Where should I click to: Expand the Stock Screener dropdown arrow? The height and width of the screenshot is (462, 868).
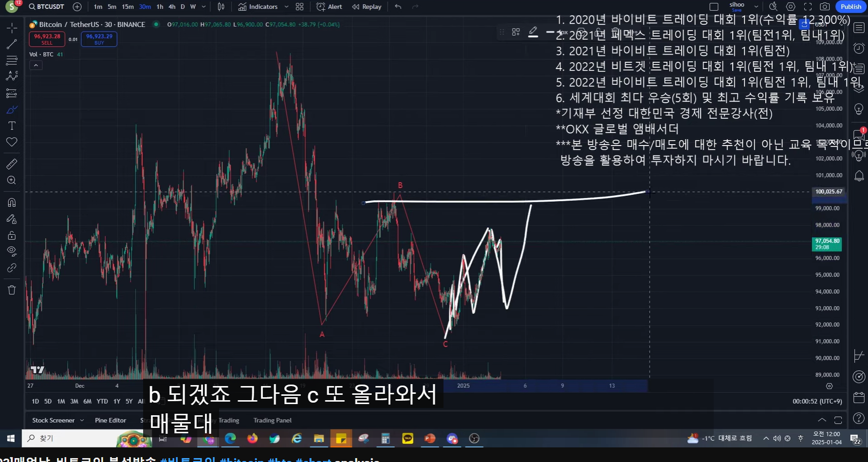tap(82, 420)
